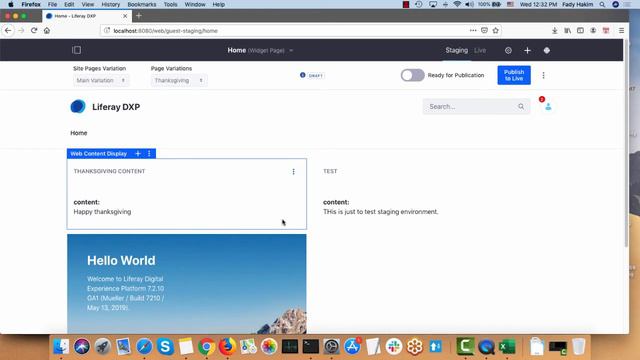
Task: Open the Bookmarks menu
Action: pyautogui.click(x=142, y=4)
